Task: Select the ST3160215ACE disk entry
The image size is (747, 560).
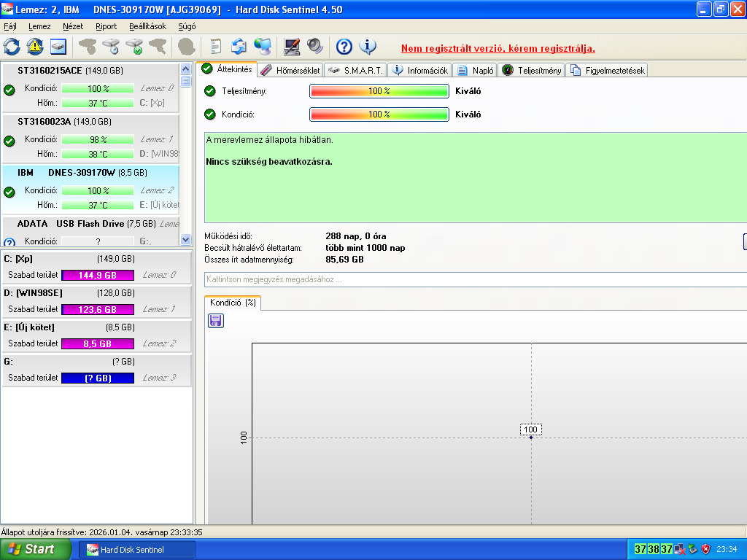Action: tap(90, 87)
